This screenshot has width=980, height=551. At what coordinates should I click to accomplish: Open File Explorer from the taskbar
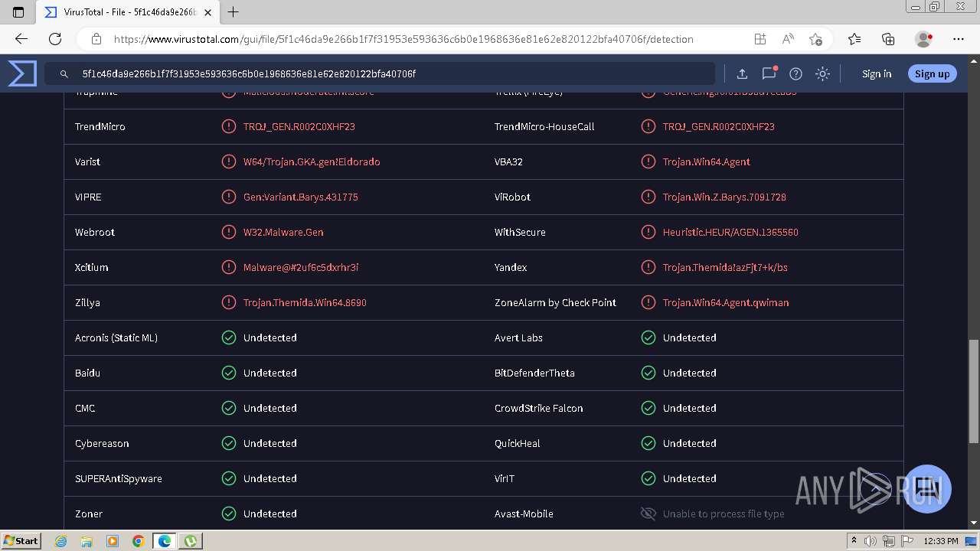87,541
